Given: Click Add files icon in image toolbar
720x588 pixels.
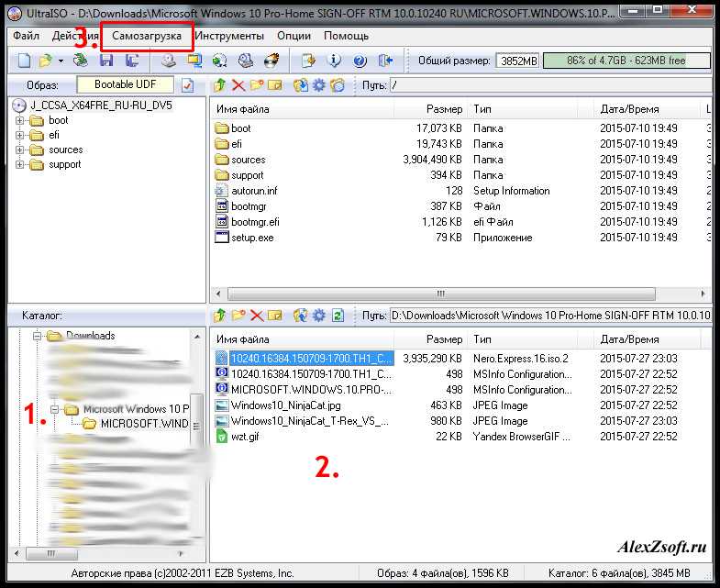Looking at the screenshot, I should click(301, 85).
